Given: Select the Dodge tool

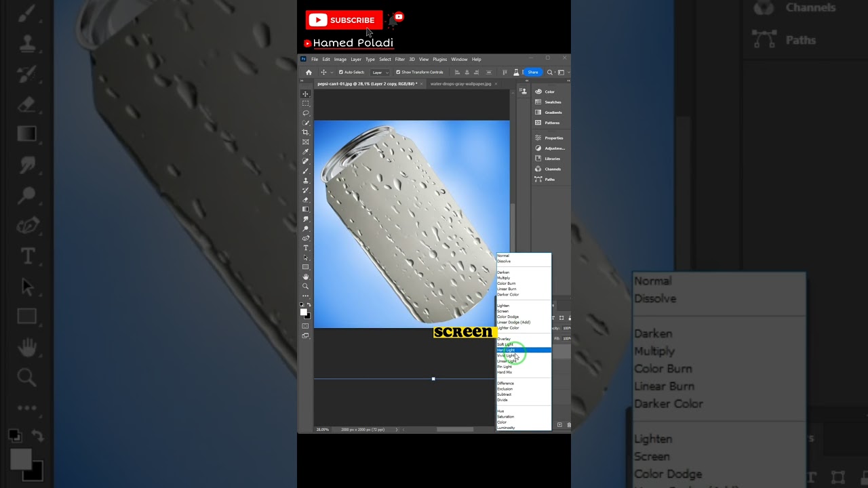Looking at the screenshot, I should 306,228.
